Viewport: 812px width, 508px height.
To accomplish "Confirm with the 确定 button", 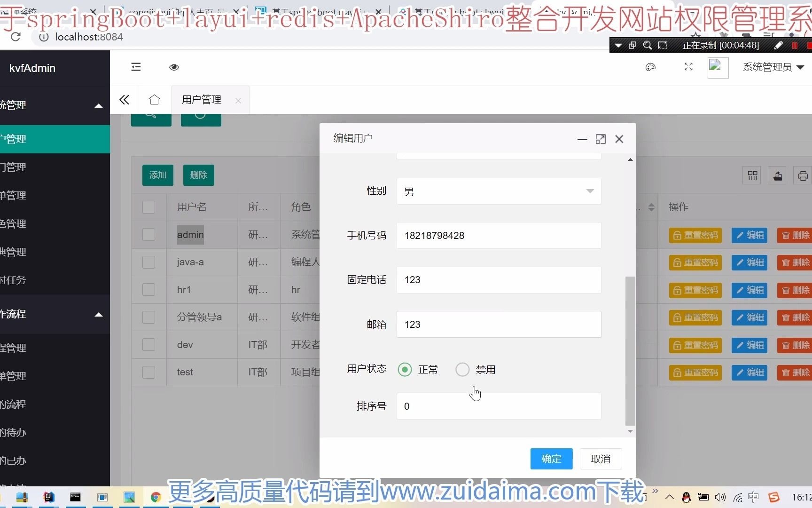I will pos(551,459).
